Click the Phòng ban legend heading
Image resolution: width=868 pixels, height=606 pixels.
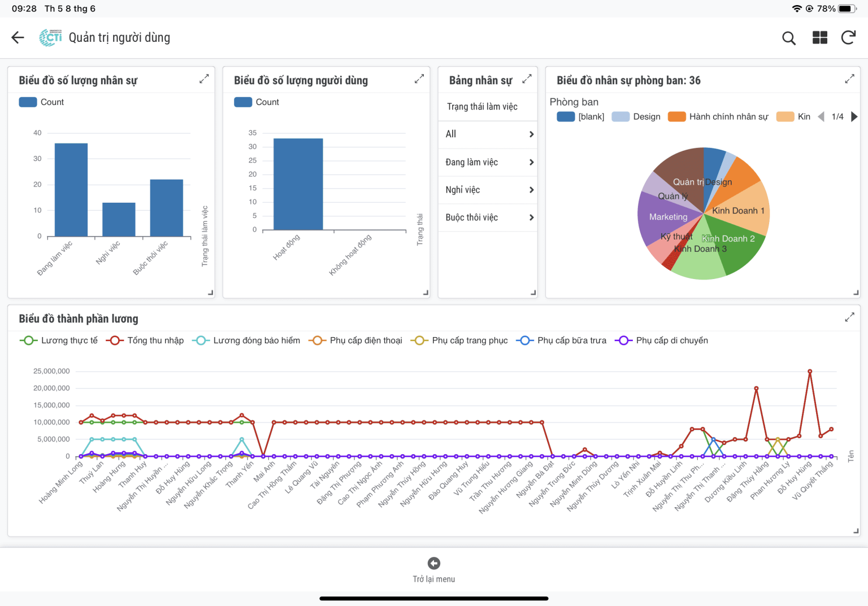click(x=574, y=102)
